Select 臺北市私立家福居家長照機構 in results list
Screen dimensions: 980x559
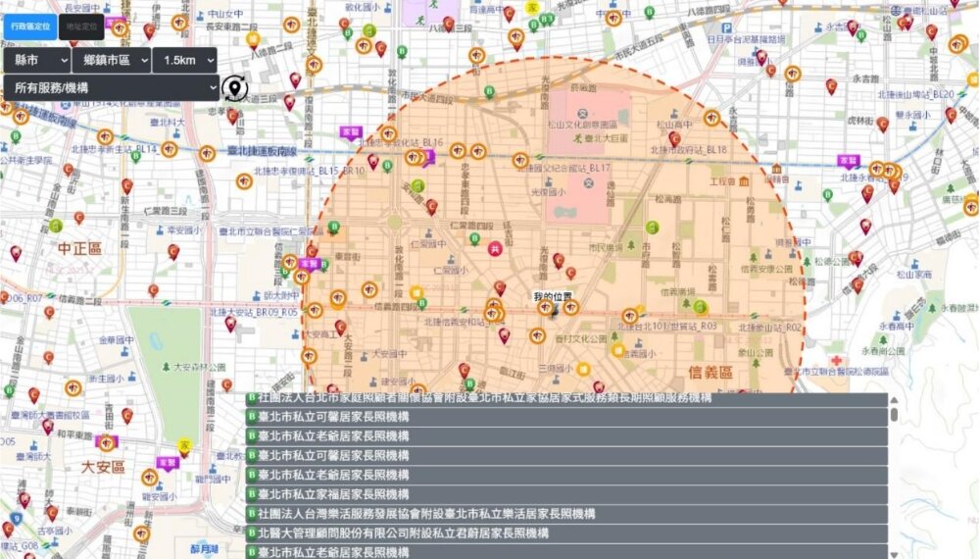[566, 494]
